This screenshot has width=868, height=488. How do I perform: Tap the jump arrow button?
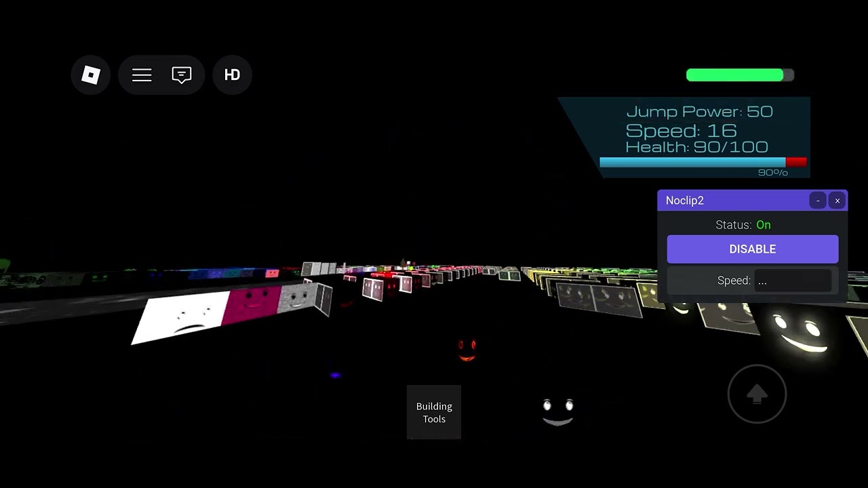(757, 394)
